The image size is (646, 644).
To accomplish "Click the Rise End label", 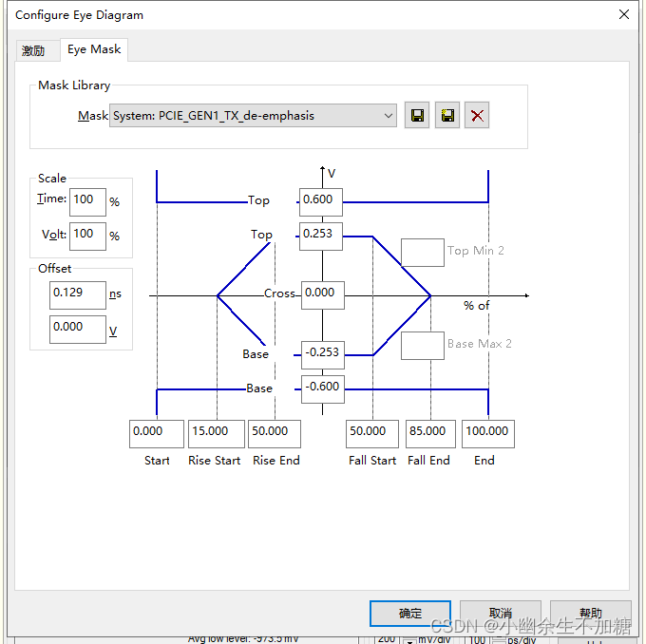I will pyautogui.click(x=276, y=461).
